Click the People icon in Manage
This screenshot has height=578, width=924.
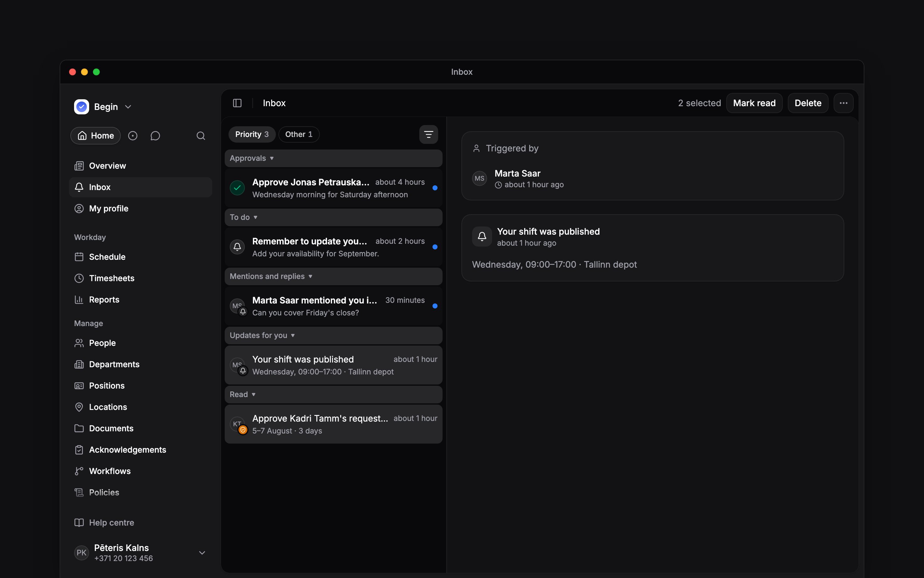(x=79, y=343)
